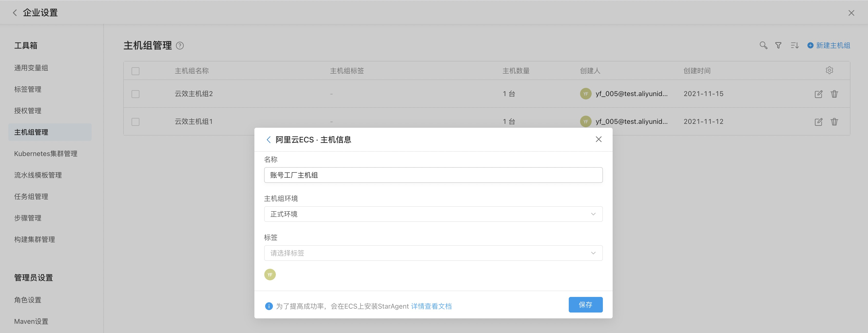Expand the 主机组环境 dropdown
Image resolution: width=868 pixels, height=333 pixels.
(433, 214)
